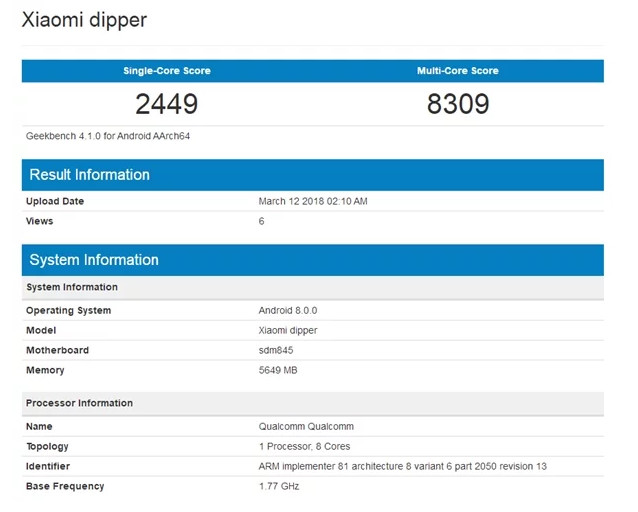Click the 1 Processor, 8 Cores topology value
This screenshot has width=638, height=512.
(305, 446)
